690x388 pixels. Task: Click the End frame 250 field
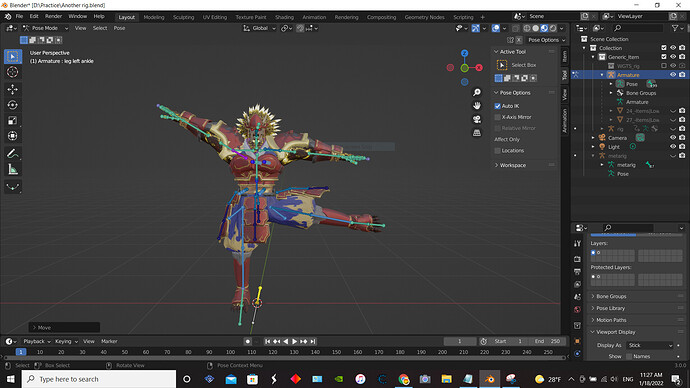tap(547, 341)
